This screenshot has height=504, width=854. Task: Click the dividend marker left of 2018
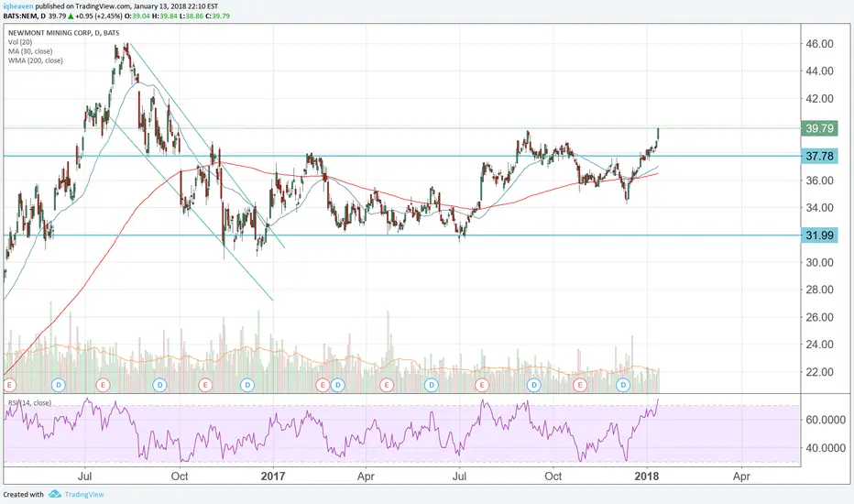[623, 385]
